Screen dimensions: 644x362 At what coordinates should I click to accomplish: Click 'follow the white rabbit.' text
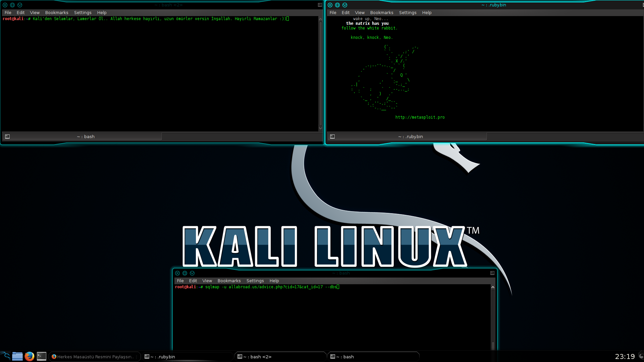[369, 28]
